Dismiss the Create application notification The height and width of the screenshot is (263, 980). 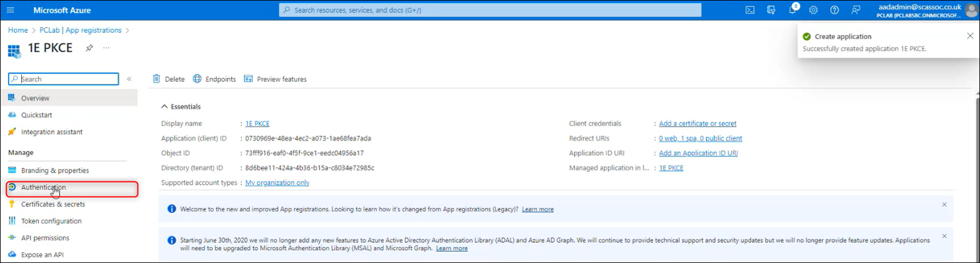pyautogui.click(x=970, y=36)
